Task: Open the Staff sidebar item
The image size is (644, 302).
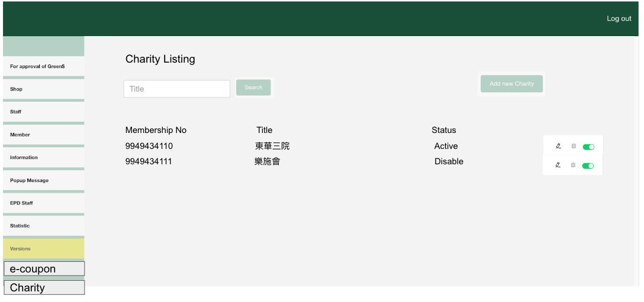Action: 43,112
